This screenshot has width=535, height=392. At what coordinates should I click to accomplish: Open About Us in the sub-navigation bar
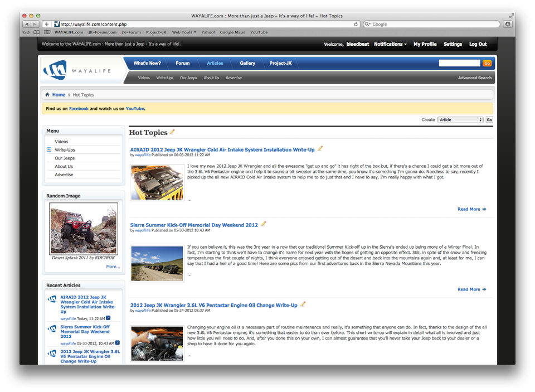point(211,78)
